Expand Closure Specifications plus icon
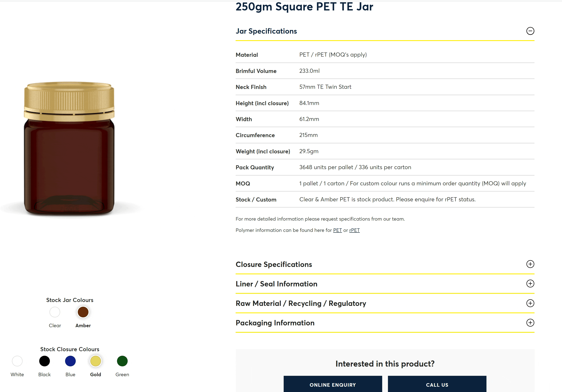The height and width of the screenshot is (392, 562). 530,264
